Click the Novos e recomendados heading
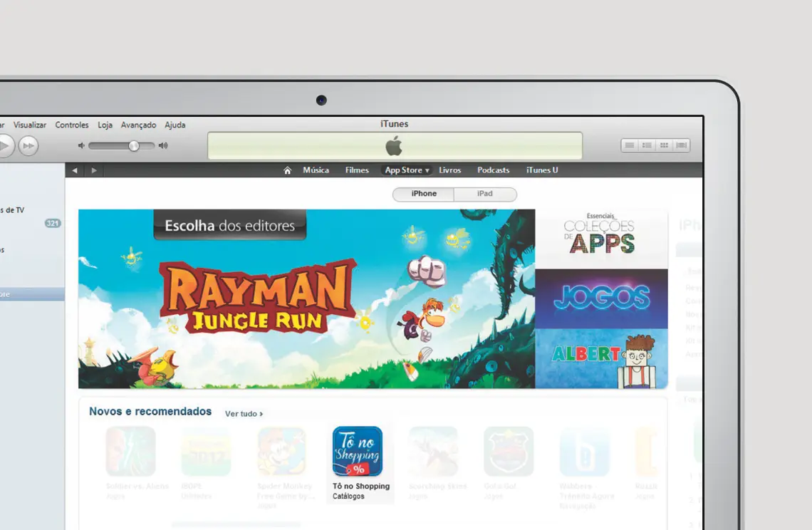 point(150,411)
